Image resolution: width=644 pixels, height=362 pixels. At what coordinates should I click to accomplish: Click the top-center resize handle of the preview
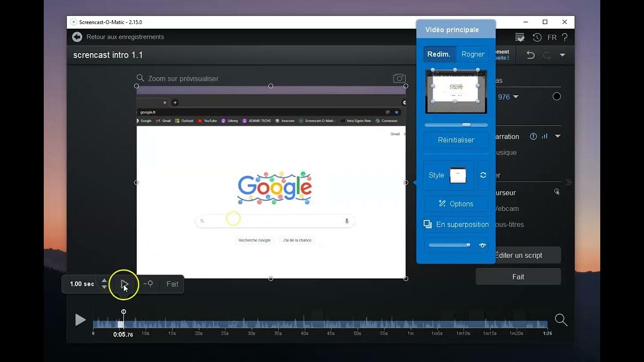271,86
